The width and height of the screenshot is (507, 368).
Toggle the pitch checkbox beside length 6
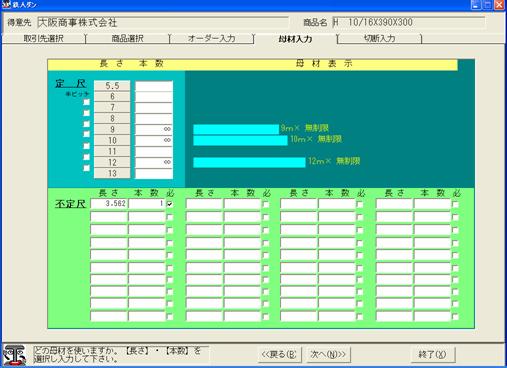coord(86,102)
